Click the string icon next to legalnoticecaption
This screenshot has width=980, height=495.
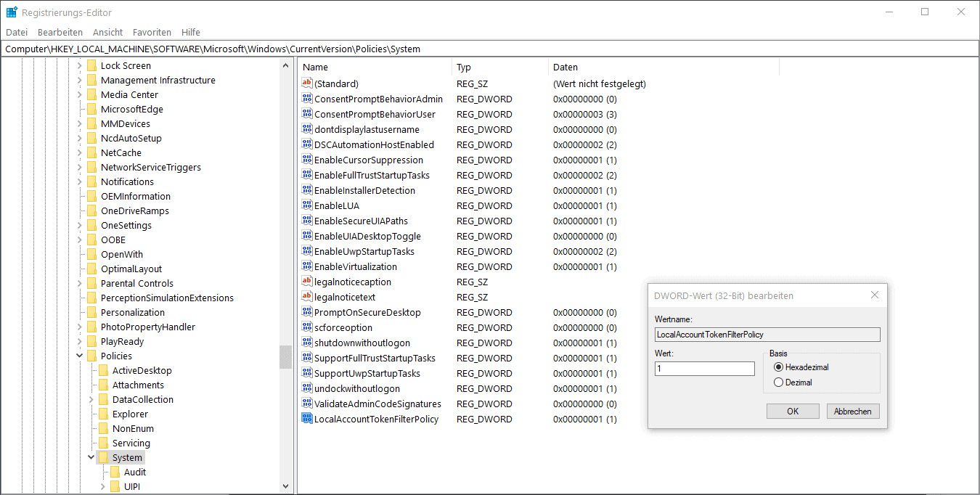tap(306, 282)
